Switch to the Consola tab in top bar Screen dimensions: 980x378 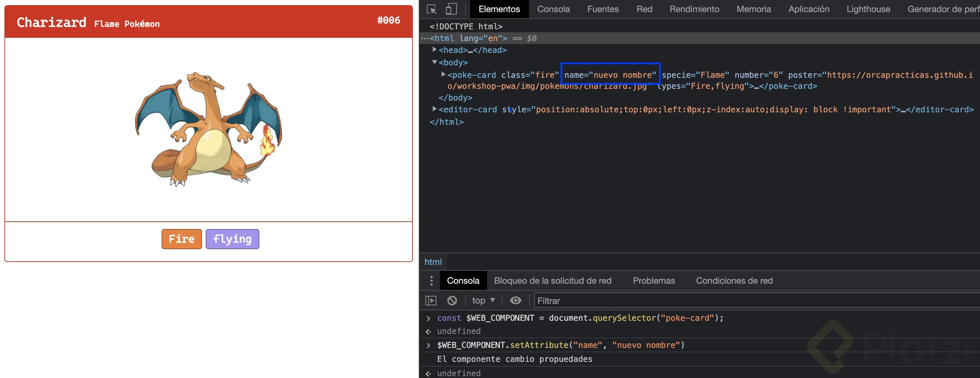pyautogui.click(x=553, y=9)
